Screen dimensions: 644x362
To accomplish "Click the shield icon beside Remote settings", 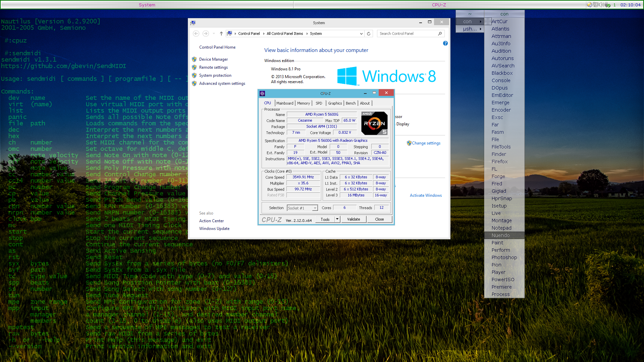I will click(x=194, y=67).
